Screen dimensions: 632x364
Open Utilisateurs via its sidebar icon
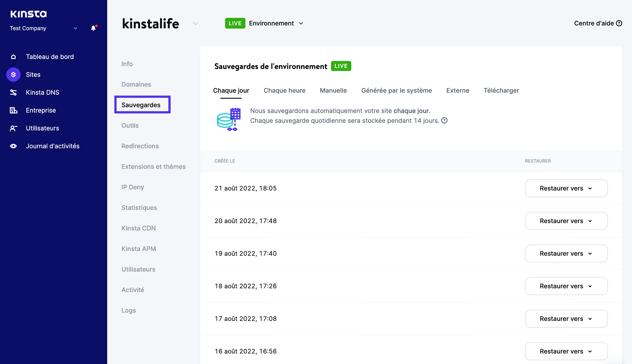[x=13, y=128]
